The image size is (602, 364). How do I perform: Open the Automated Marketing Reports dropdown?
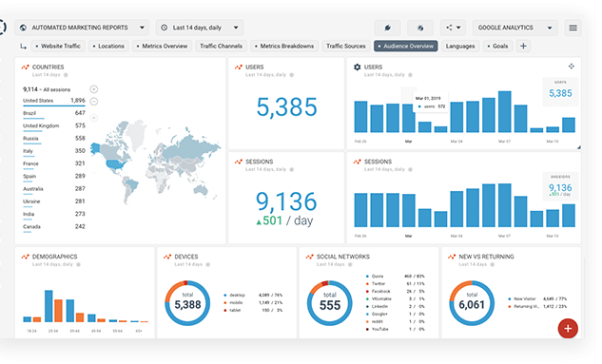tap(82, 28)
